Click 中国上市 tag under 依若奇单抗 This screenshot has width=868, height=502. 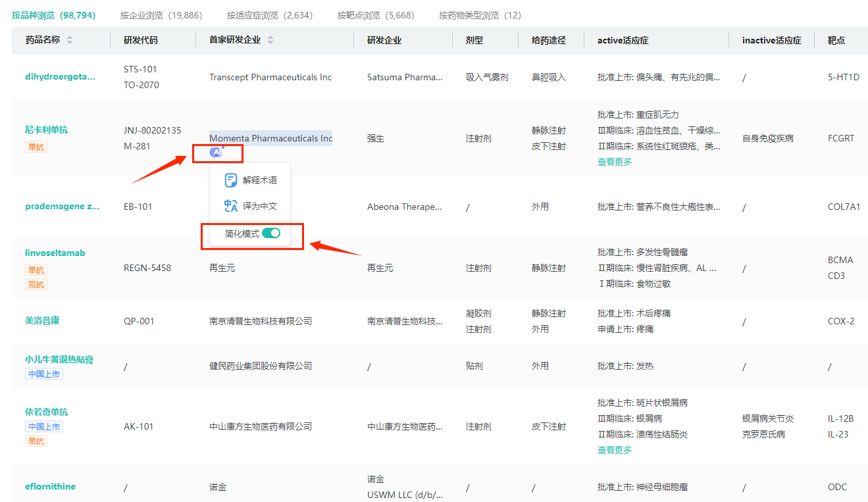(x=44, y=426)
